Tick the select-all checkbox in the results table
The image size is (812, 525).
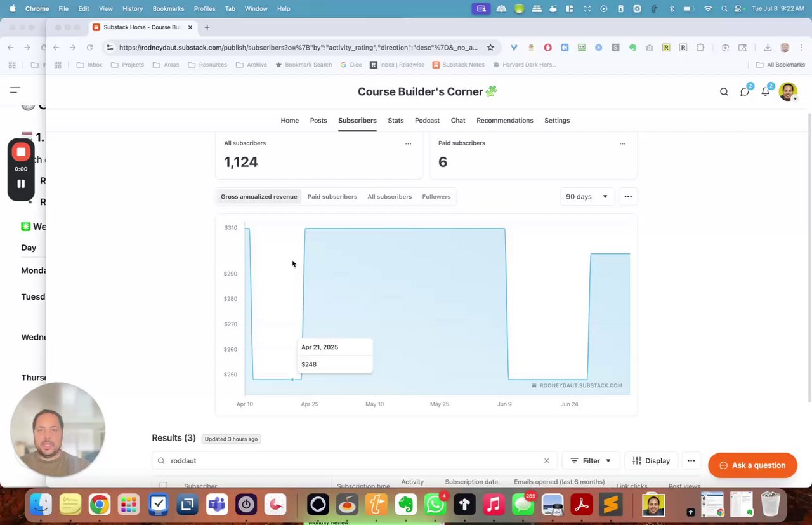pos(163,486)
